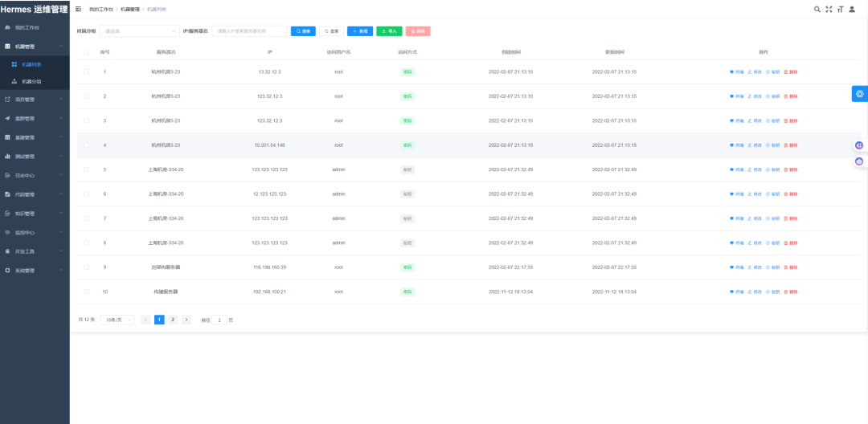Click the 重置 reset button
The width and height of the screenshot is (868, 424).
332,31
